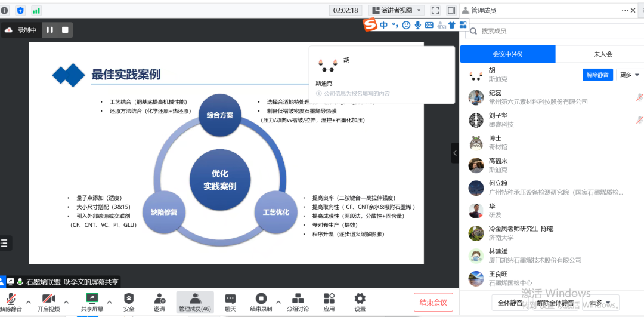Image resolution: width=644 pixels, height=317 pixels.
Task: Click the 搜索成员 search field
Action: 555,31
